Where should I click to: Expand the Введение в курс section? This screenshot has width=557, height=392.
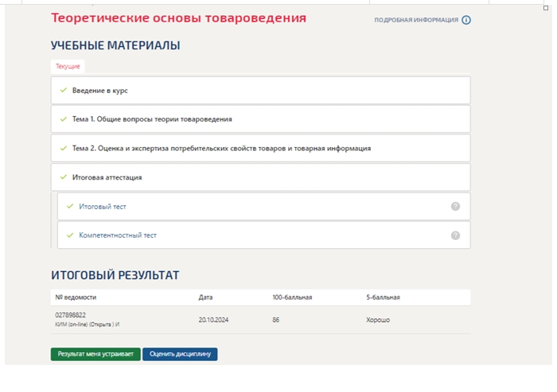click(x=261, y=91)
